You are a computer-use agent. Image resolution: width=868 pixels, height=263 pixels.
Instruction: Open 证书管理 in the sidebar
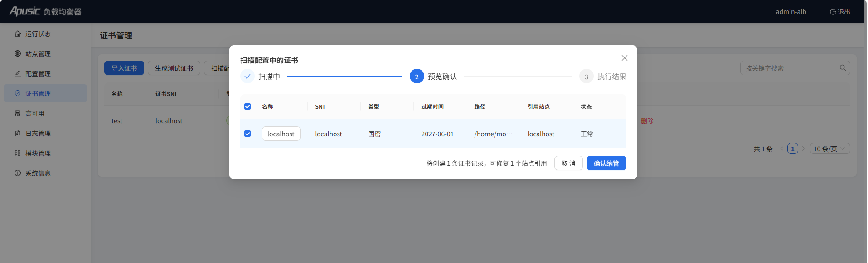click(45, 93)
